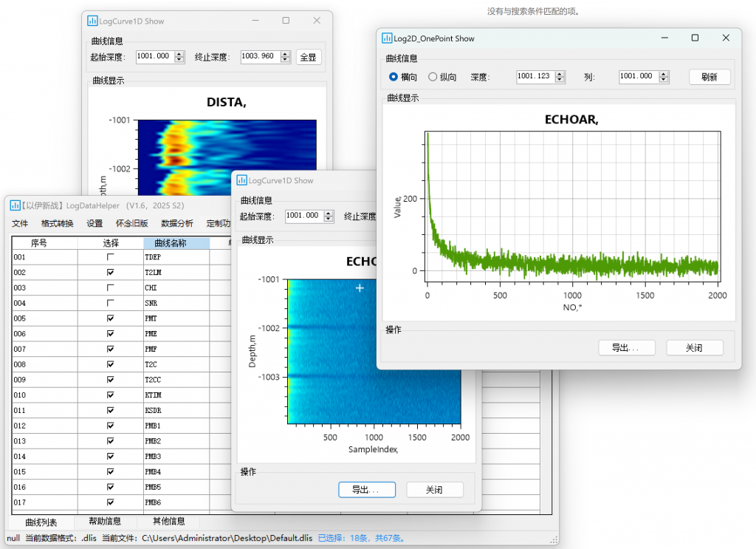
Task: Increase 深度 value with up arrow
Action: pyautogui.click(x=560, y=74)
